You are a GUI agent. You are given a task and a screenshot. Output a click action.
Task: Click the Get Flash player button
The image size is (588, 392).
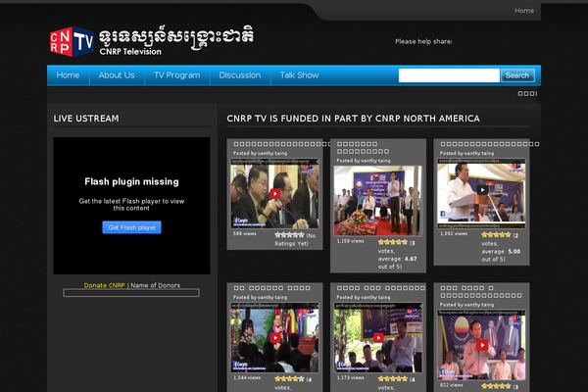pyautogui.click(x=131, y=227)
